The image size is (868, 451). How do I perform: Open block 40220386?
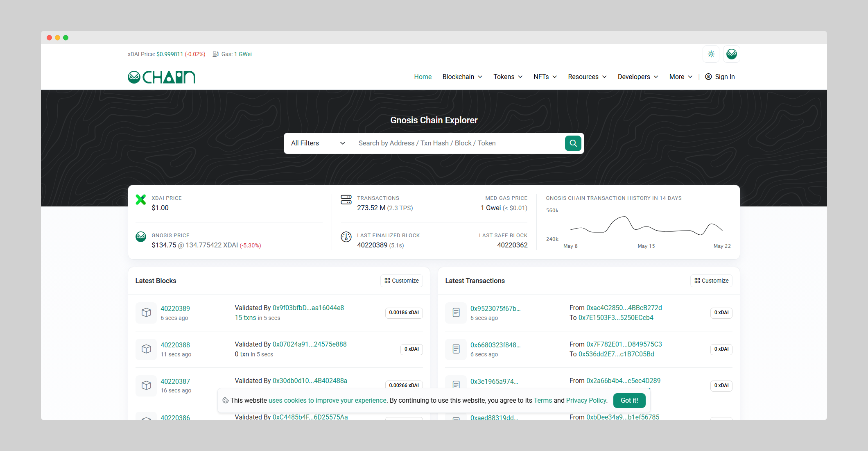[175, 418]
